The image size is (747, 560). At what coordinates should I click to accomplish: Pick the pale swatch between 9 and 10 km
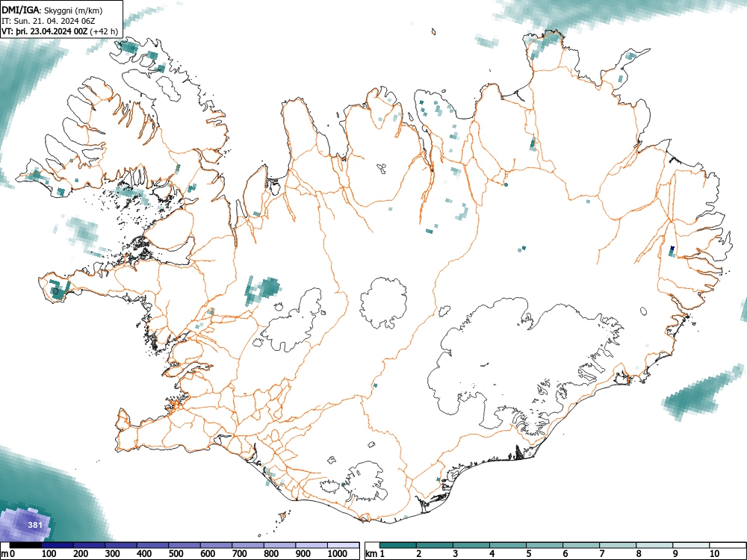point(691,545)
